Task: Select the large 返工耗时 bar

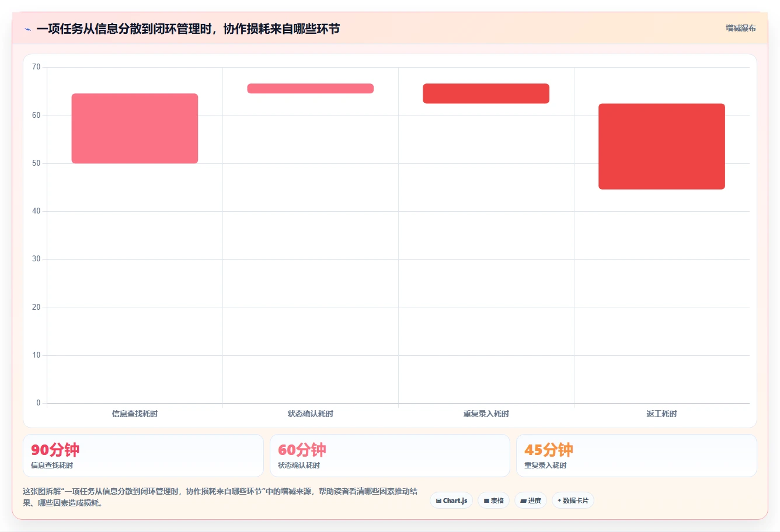Action: (661, 146)
